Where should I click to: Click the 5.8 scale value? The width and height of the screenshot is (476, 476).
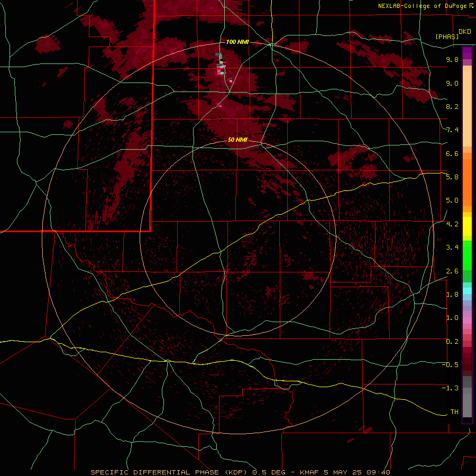[452, 177]
